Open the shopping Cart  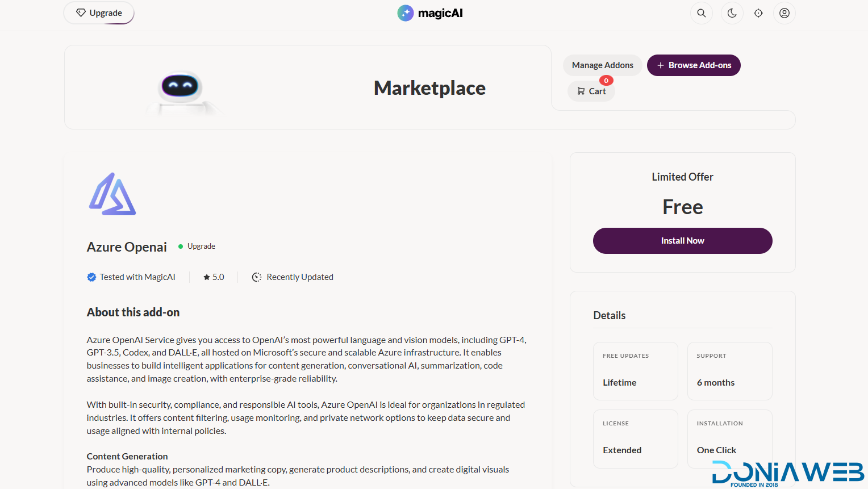point(591,91)
